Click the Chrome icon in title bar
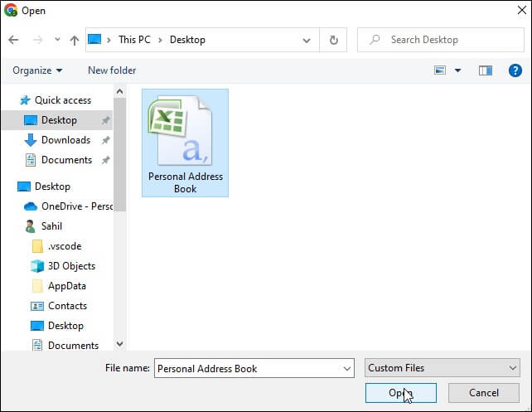This screenshot has width=532, height=412. click(x=11, y=10)
